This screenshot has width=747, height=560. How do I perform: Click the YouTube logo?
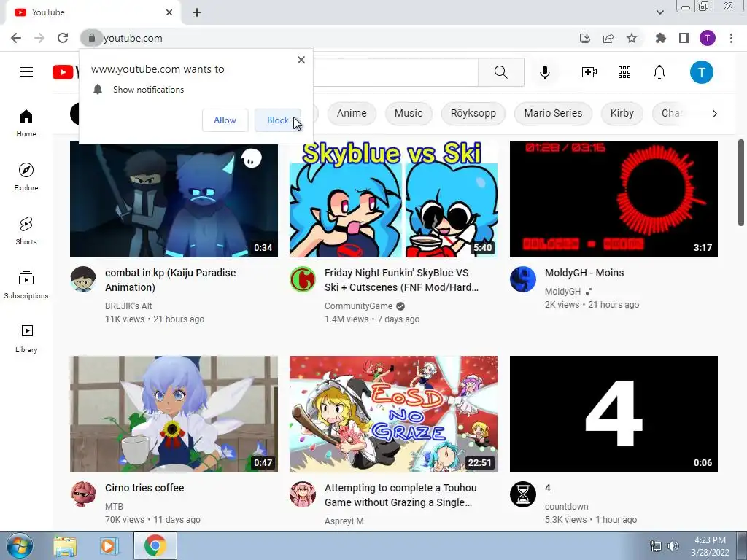pos(65,72)
